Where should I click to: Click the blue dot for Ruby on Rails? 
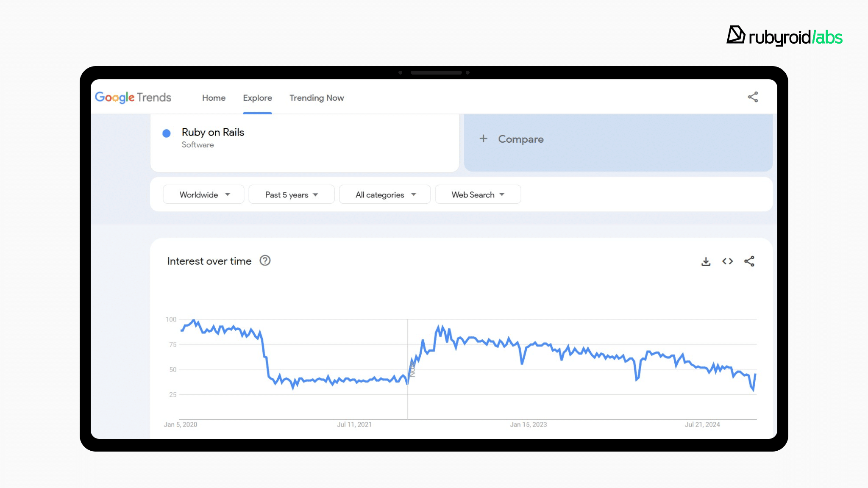(167, 133)
